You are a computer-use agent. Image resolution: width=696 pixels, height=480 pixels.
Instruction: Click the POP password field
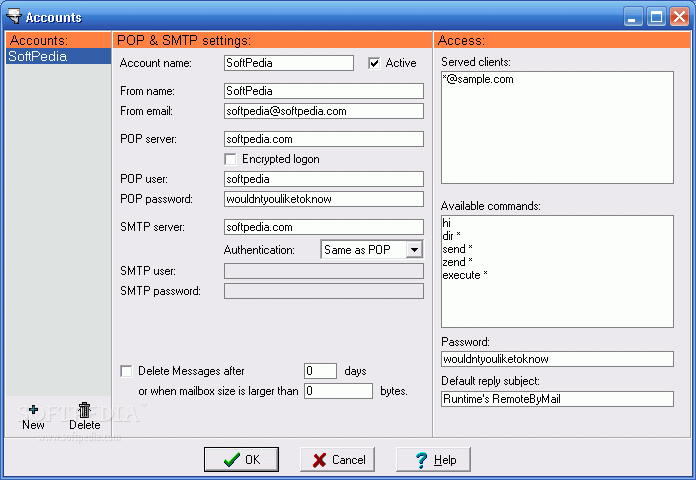[x=324, y=199]
